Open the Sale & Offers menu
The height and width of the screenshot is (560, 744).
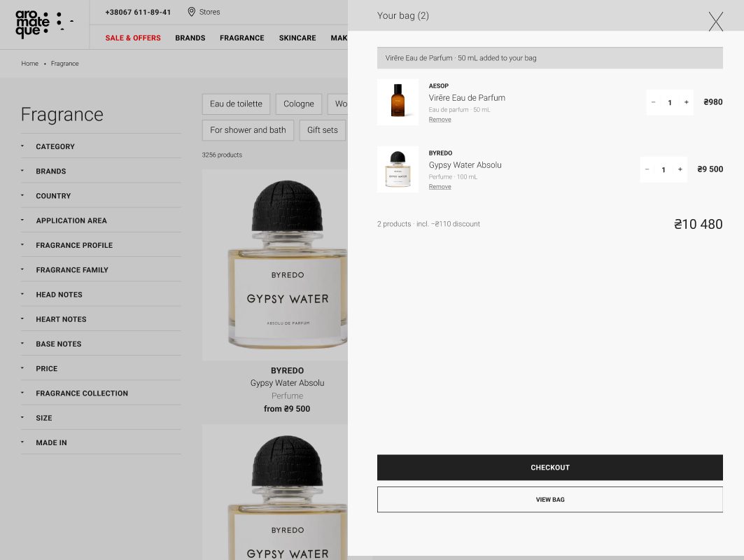pyautogui.click(x=133, y=38)
